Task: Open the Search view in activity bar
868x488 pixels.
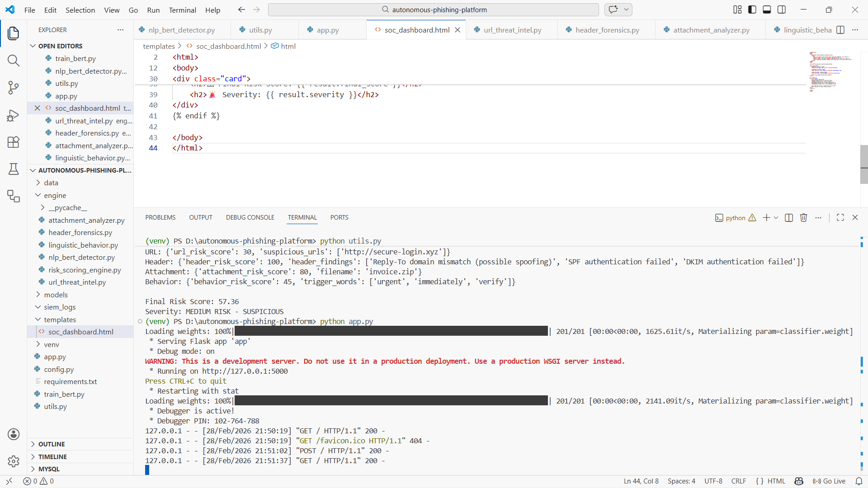Action: coord(14,61)
